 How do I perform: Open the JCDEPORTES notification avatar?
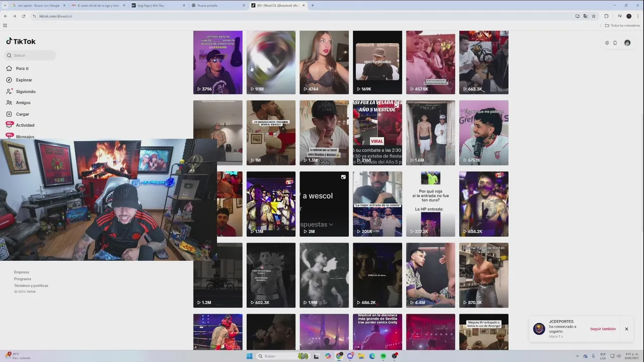point(539,329)
